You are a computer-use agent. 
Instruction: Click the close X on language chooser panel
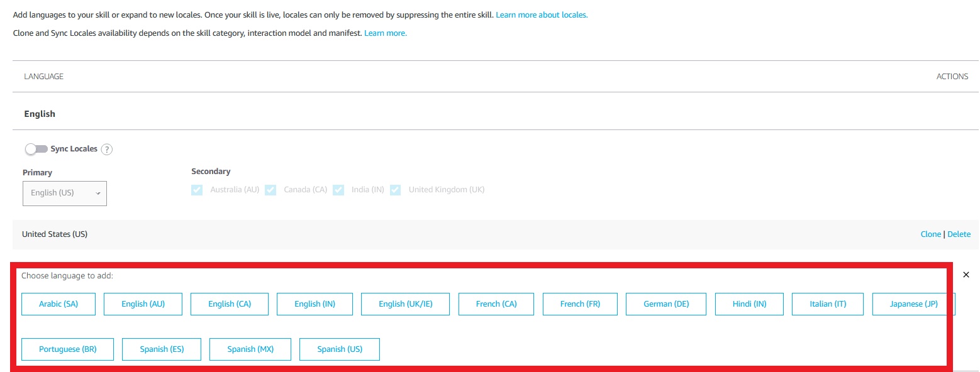tap(966, 275)
